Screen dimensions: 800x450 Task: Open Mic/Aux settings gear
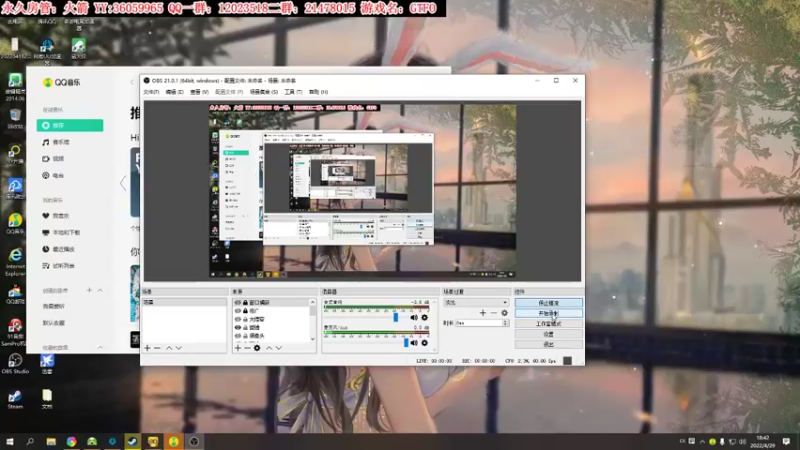tap(424, 343)
